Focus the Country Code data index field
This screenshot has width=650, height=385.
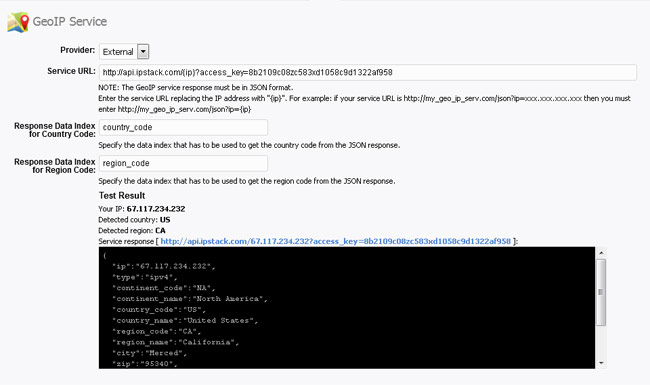point(183,127)
